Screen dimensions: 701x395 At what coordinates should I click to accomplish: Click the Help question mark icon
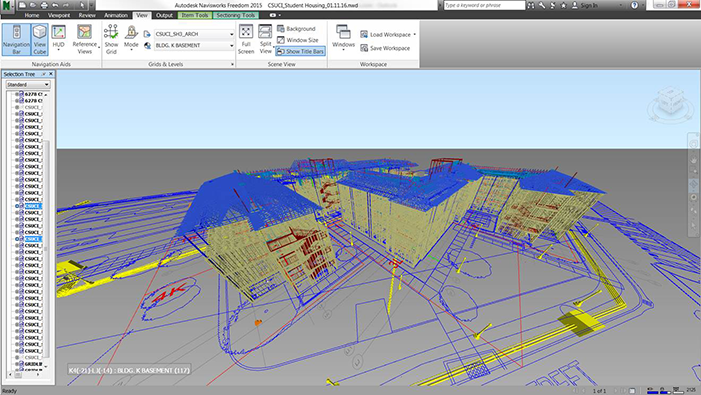click(634, 5)
